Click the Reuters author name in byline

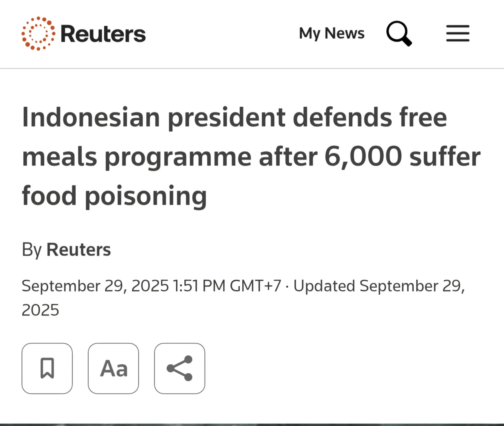point(79,249)
